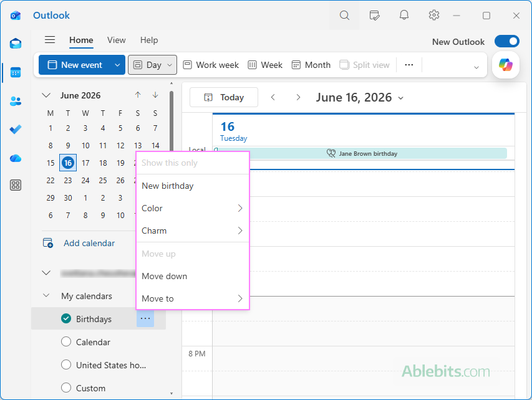
Task: Go to next day arrow
Action: (298, 98)
